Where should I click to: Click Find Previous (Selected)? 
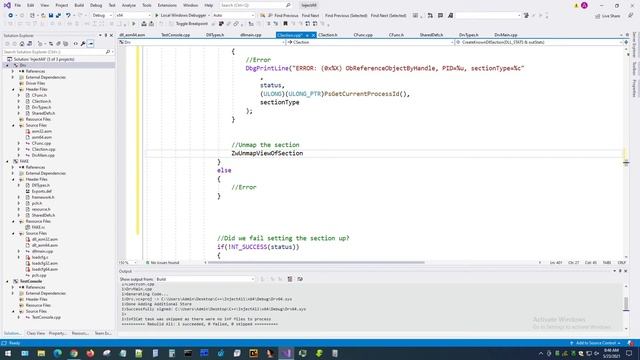coord(346,16)
